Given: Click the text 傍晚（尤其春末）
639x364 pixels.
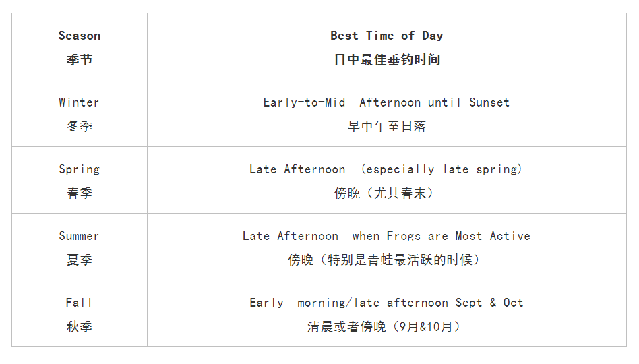Looking at the screenshot, I should click(386, 193).
